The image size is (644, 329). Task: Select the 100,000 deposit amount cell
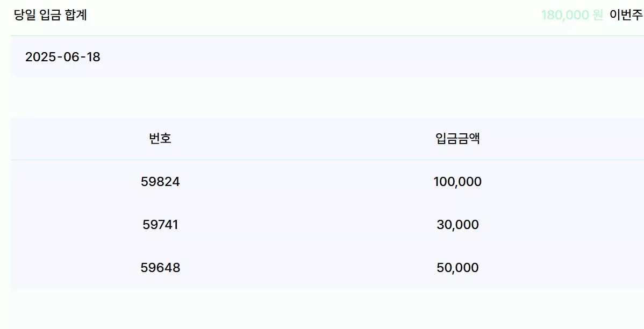[457, 182]
